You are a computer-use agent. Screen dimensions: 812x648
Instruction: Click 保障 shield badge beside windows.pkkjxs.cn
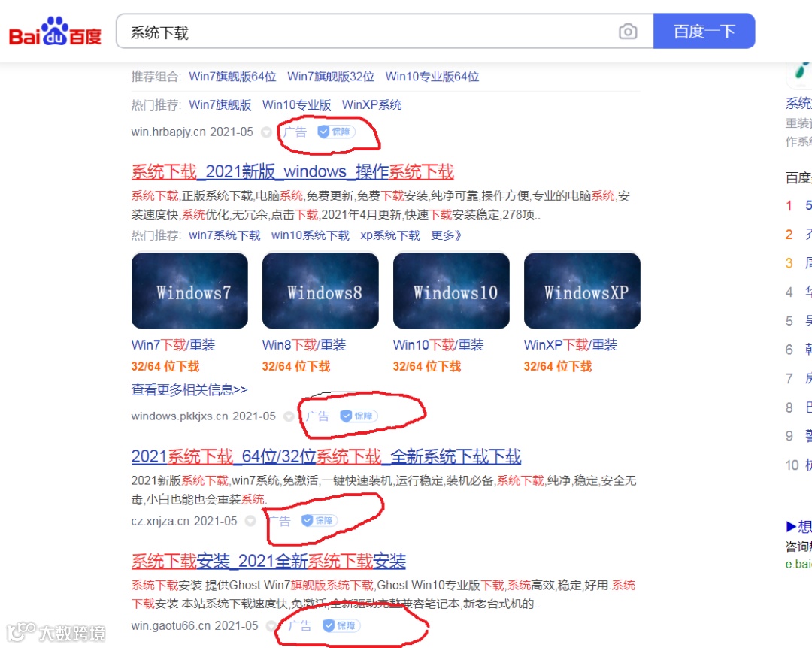[x=359, y=416]
